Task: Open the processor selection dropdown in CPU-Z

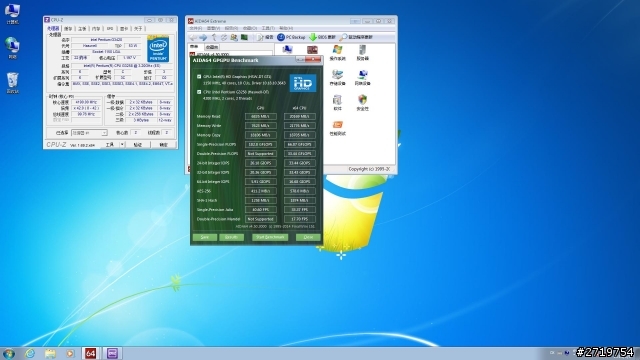Action: [89, 133]
